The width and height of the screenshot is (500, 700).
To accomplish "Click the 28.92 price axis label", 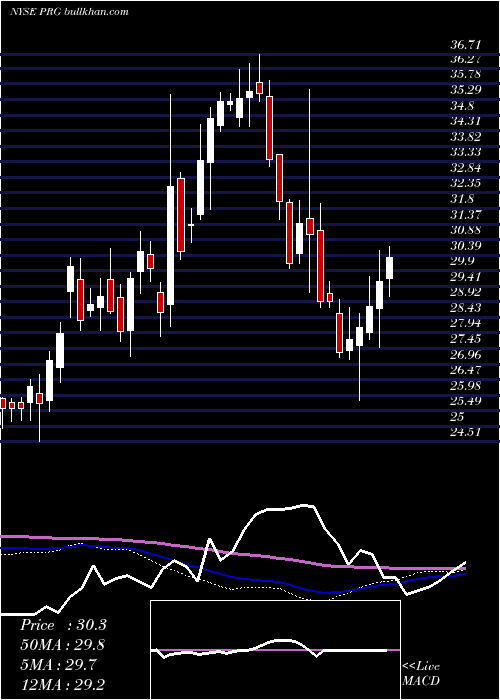I will coord(466,292).
